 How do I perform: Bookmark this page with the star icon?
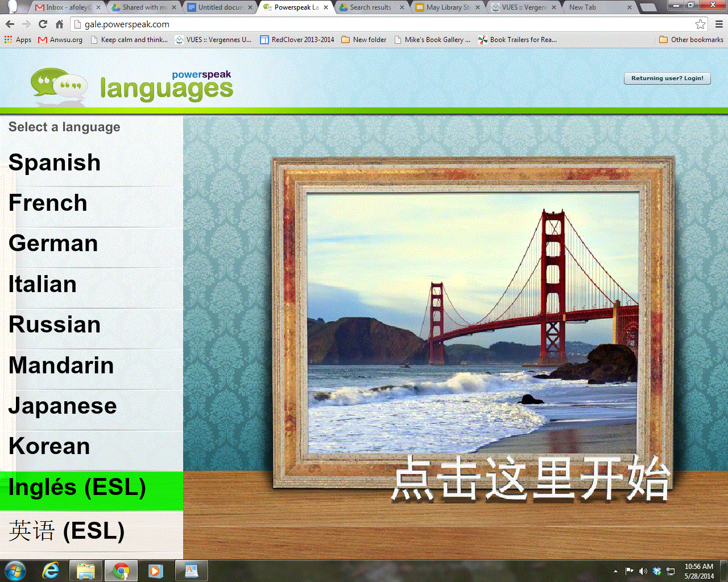(x=700, y=24)
